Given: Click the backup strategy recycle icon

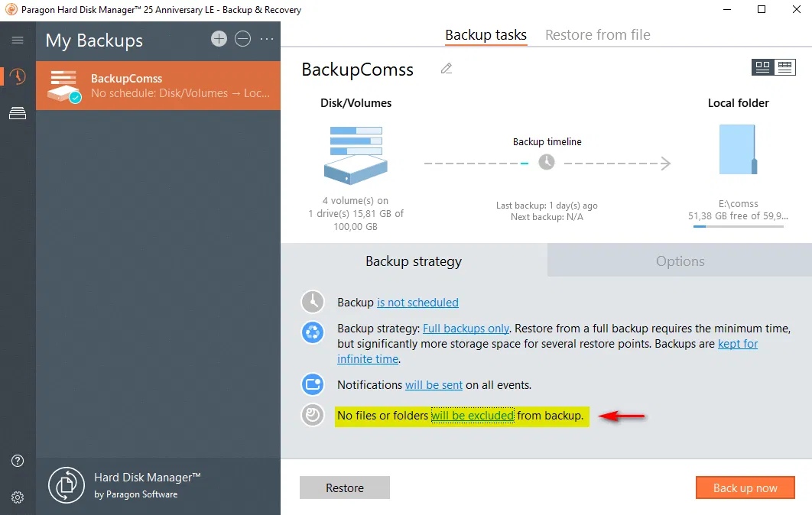Looking at the screenshot, I should [313, 332].
